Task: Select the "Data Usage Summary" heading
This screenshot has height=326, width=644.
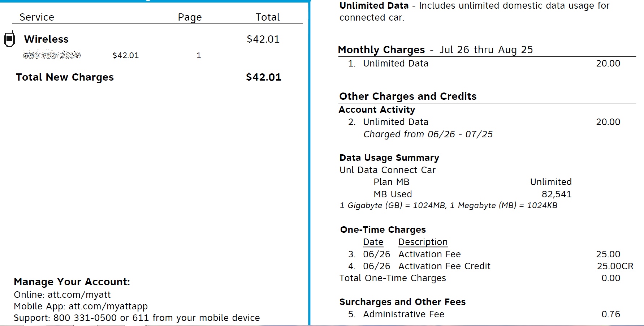Action: click(389, 158)
